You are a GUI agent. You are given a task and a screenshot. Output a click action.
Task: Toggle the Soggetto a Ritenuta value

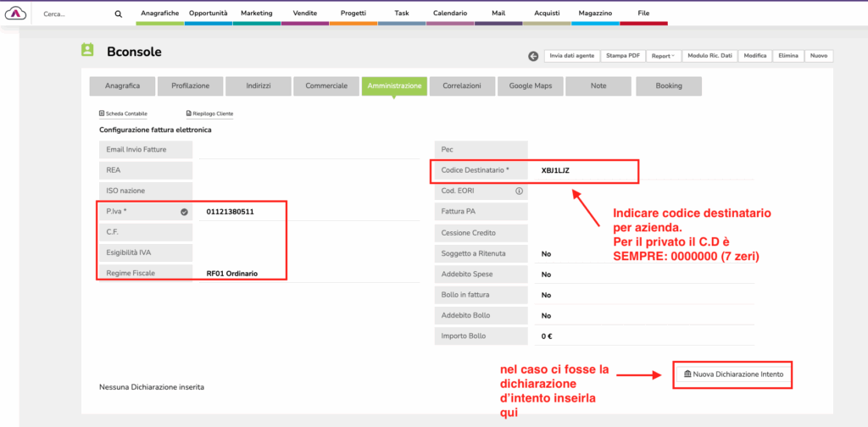coord(547,253)
